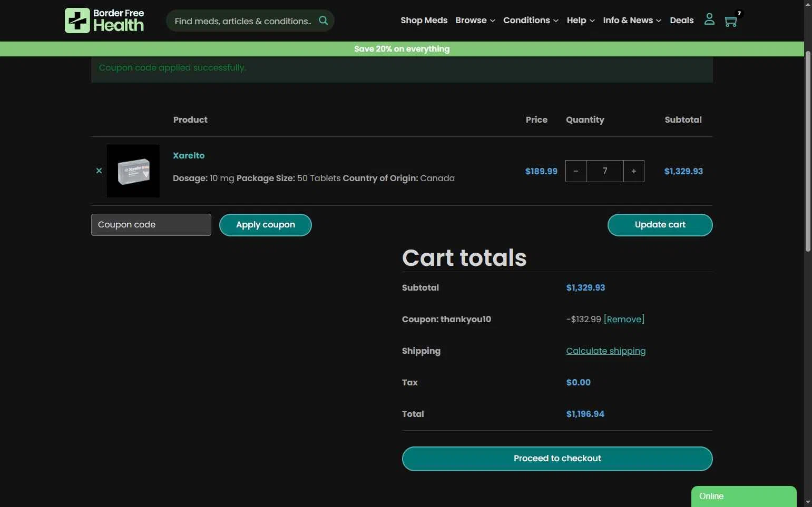Open the shopping cart icon

coord(730,21)
